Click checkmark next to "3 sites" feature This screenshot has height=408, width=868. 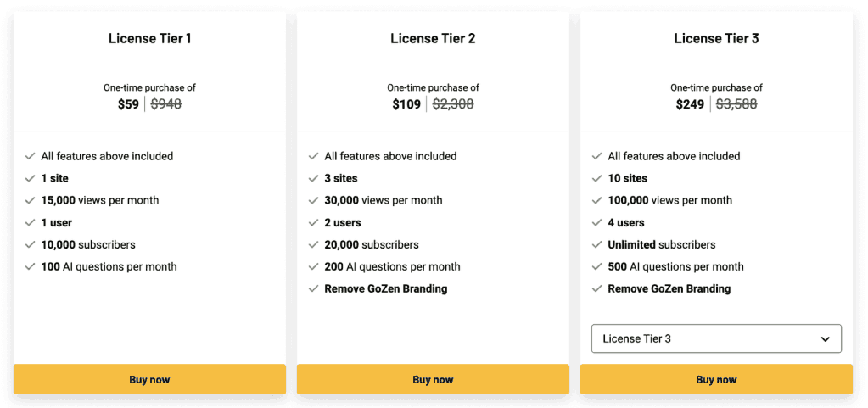click(x=313, y=179)
